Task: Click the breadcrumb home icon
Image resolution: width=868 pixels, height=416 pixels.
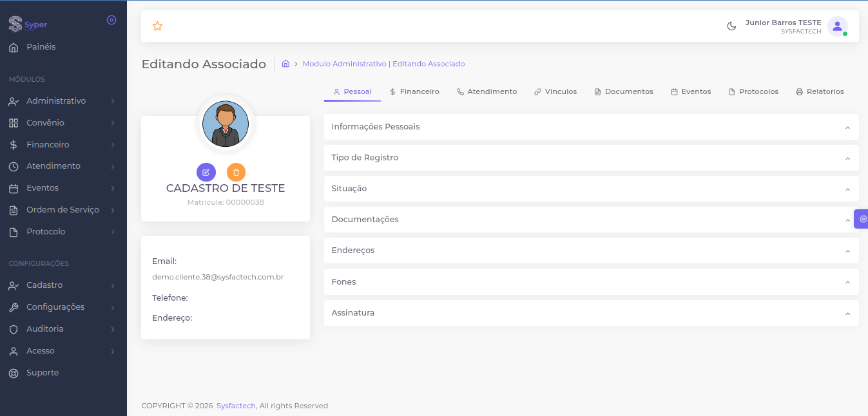Action: 285,64
